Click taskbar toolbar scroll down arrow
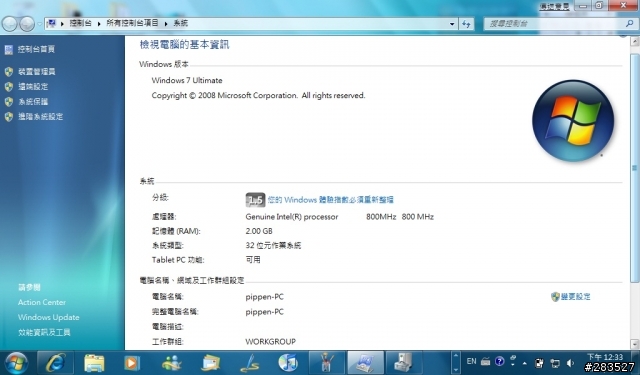Screen dimensions: 640x375 [456, 369]
